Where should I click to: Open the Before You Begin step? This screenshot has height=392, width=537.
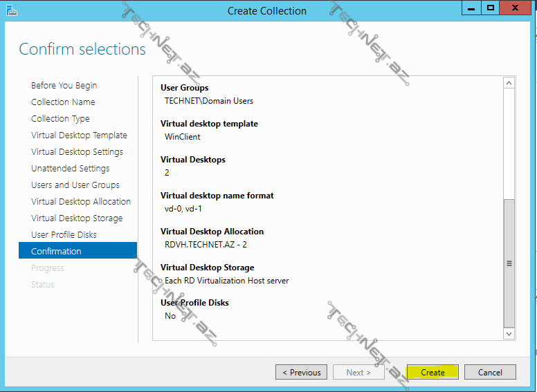[x=64, y=86]
